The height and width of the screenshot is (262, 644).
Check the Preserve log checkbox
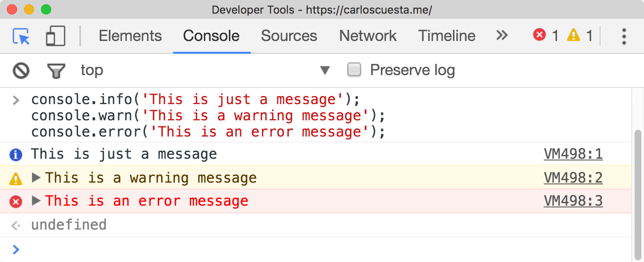point(354,70)
